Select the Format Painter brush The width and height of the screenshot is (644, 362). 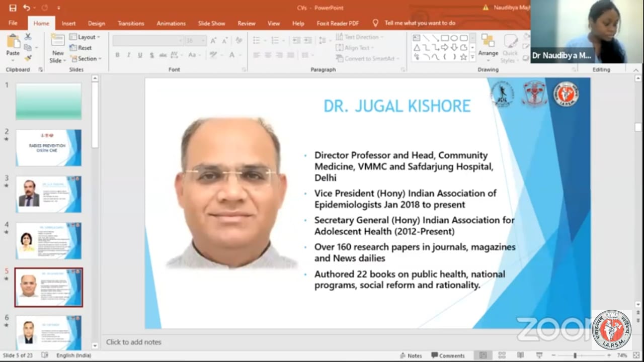point(28,58)
